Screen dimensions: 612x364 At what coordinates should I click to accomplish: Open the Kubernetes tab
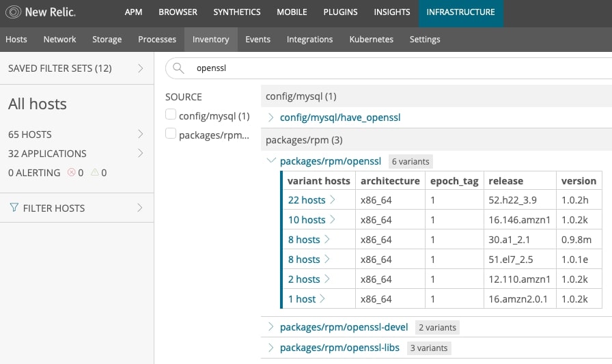[371, 39]
